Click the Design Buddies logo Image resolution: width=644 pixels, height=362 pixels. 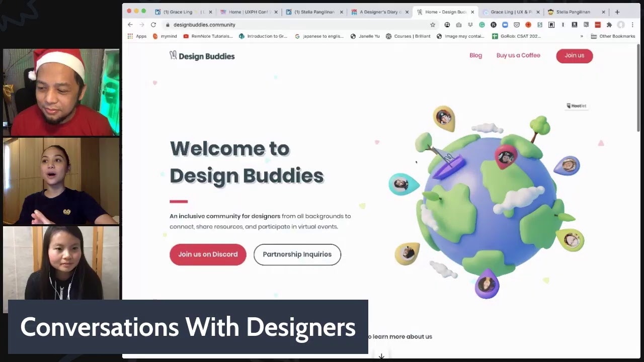coord(202,56)
